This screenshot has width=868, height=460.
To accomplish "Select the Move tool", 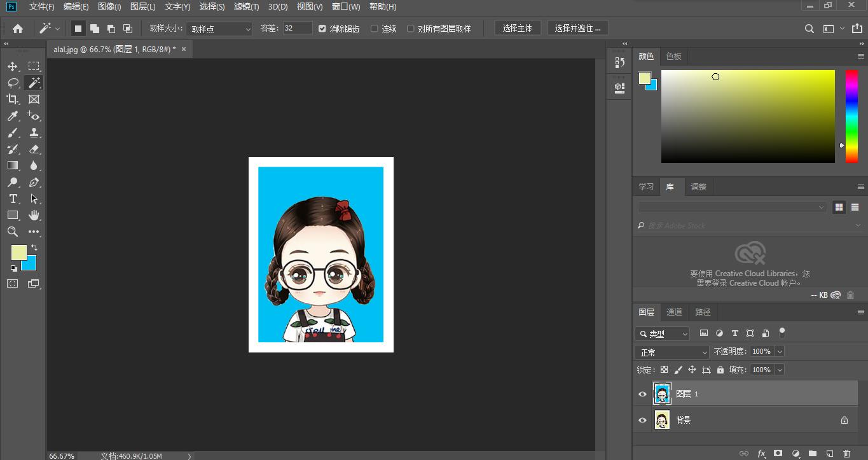I will pyautogui.click(x=13, y=66).
